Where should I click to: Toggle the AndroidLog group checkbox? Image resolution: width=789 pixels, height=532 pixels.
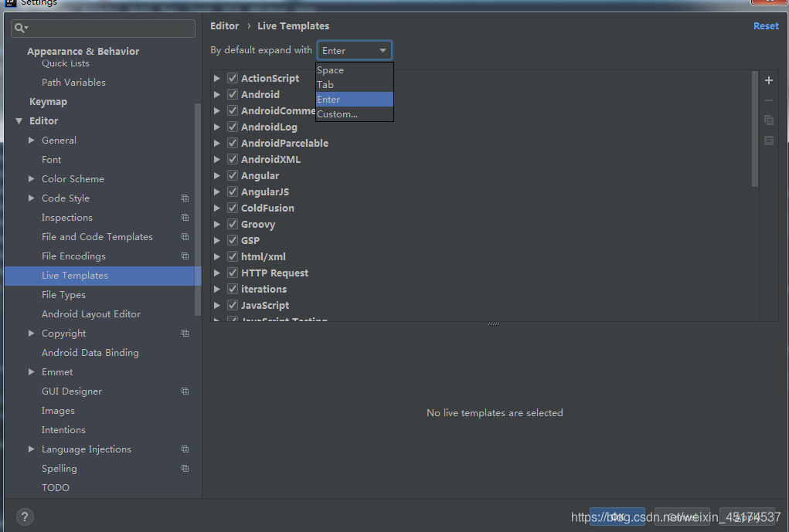pyautogui.click(x=233, y=127)
